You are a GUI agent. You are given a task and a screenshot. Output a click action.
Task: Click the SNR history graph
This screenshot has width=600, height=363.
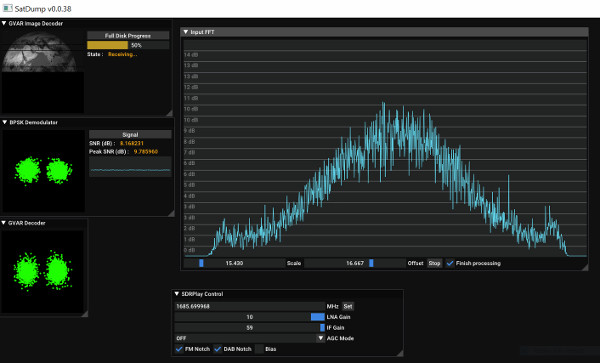130,167
